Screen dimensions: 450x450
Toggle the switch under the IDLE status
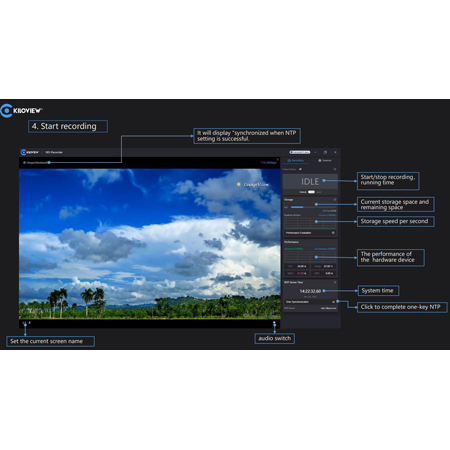311,192
